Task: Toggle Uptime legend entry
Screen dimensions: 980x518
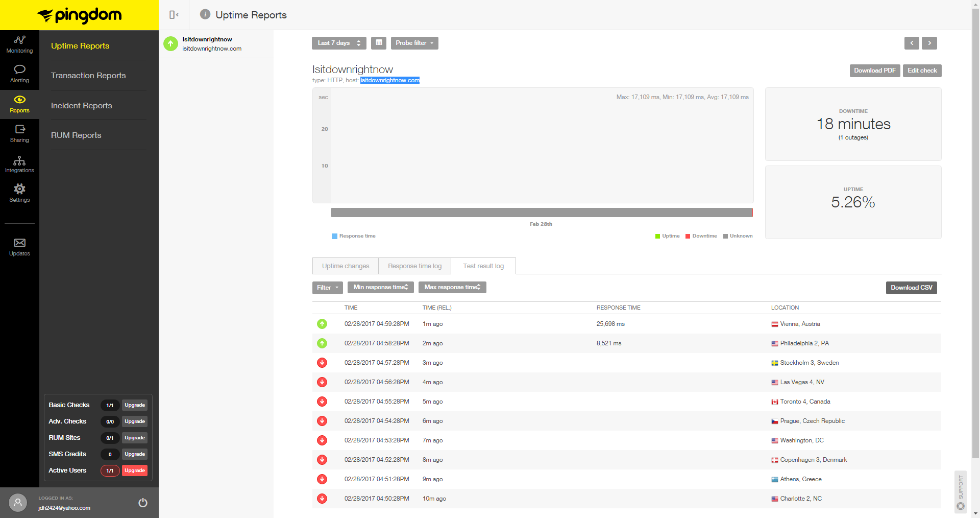Action: 667,236
